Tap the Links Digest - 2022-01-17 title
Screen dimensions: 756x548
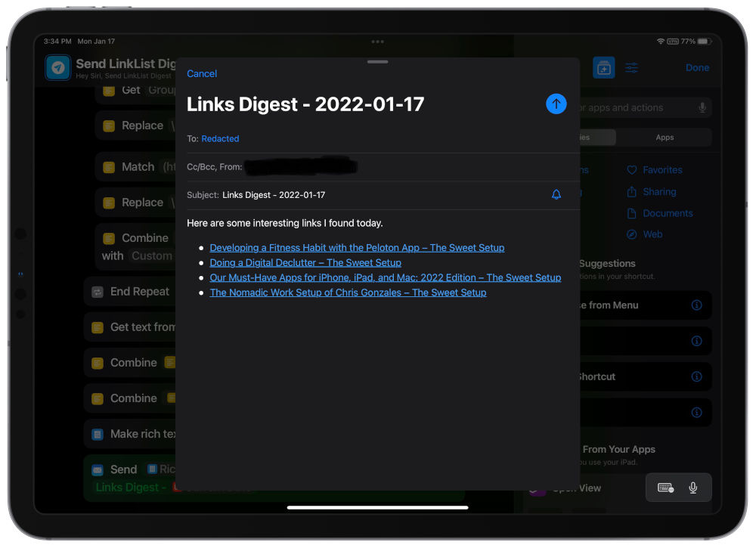pyautogui.click(x=305, y=104)
